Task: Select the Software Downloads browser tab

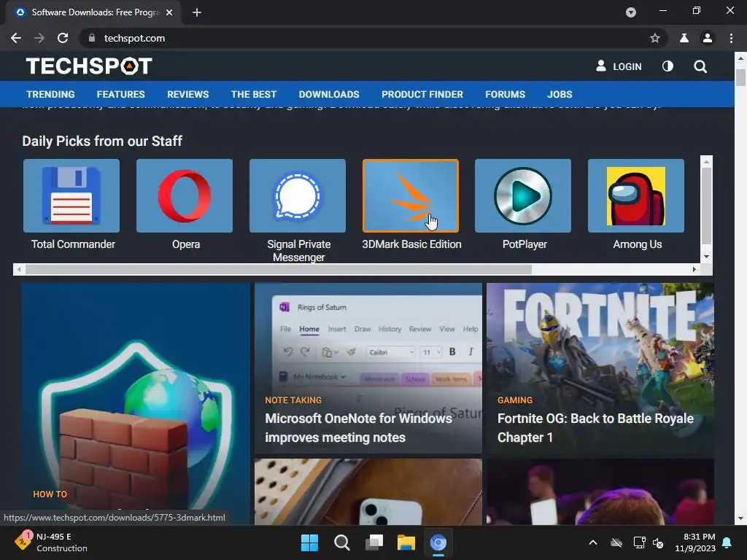Action: tap(94, 12)
